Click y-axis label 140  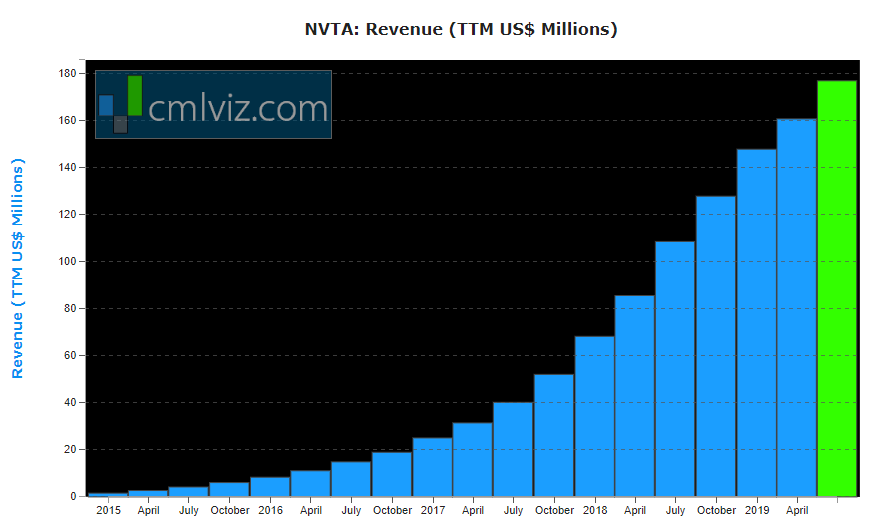[67, 167]
